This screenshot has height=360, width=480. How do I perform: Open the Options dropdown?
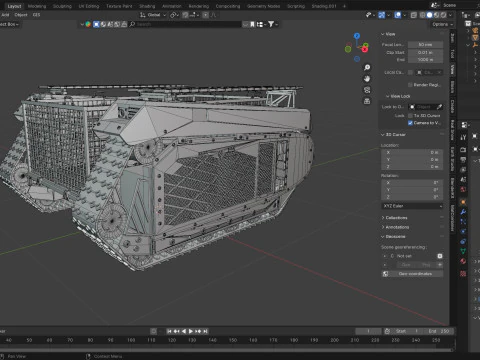pos(442,24)
